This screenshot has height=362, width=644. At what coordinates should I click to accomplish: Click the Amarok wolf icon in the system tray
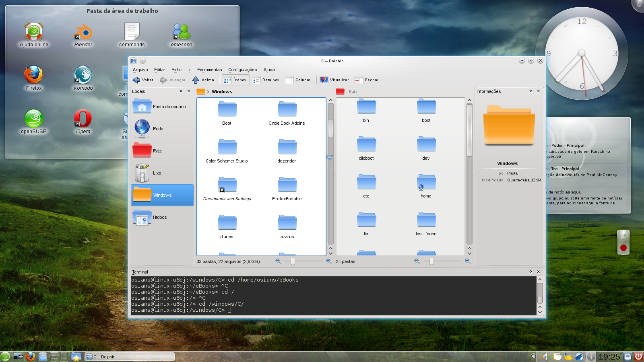[579, 357]
